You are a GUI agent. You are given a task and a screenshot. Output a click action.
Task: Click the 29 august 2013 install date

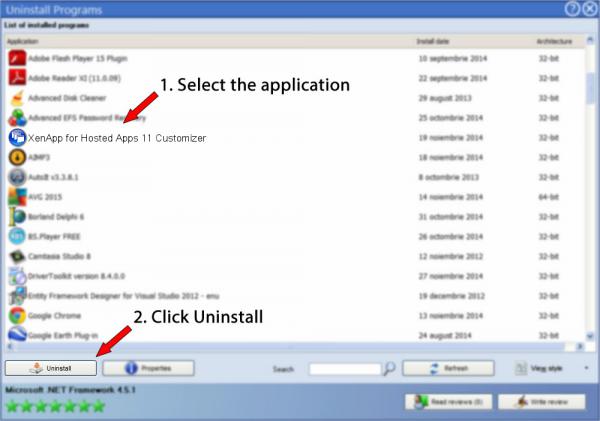445,98
